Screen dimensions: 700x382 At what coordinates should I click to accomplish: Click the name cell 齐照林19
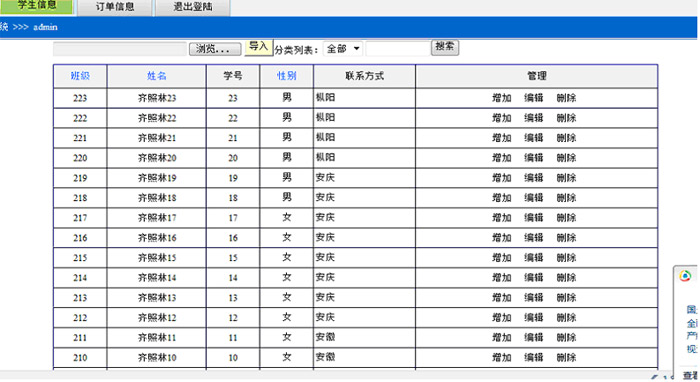[x=157, y=178]
